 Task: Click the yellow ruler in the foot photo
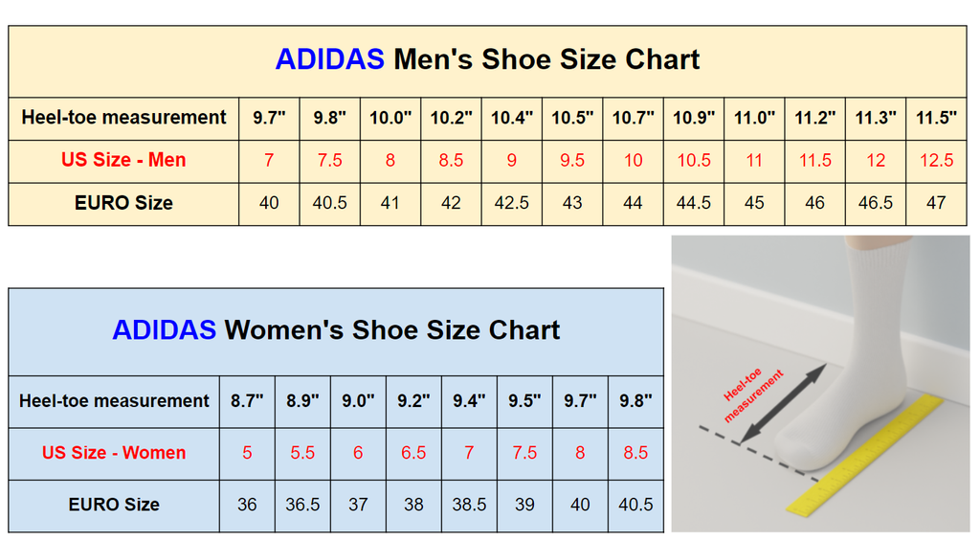865,456
